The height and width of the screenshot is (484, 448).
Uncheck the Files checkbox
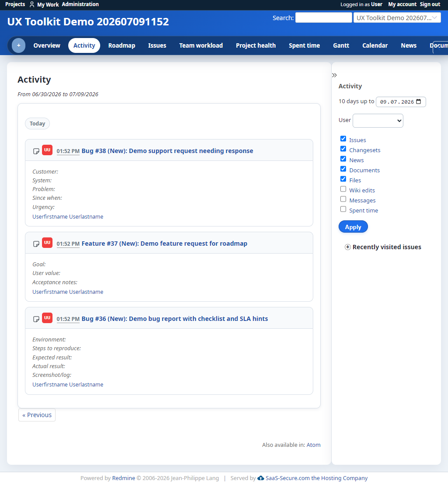click(343, 179)
